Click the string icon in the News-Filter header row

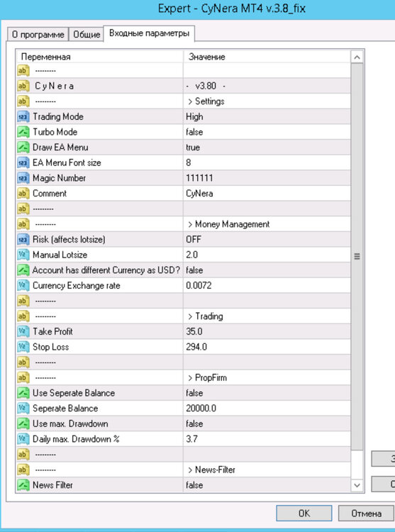pyautogui.click(x=23, y=470)
